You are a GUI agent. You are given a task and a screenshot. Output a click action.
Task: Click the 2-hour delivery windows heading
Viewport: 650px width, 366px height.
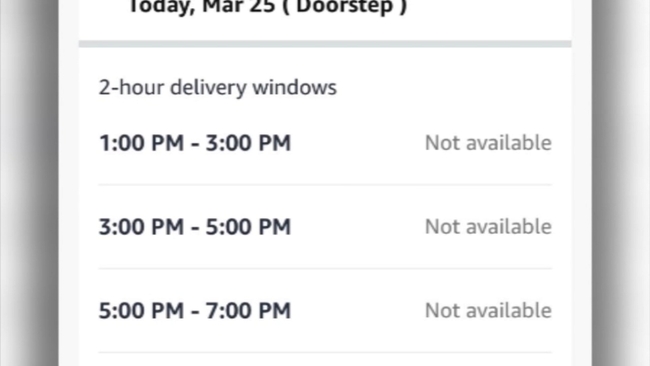click(218, 87)
